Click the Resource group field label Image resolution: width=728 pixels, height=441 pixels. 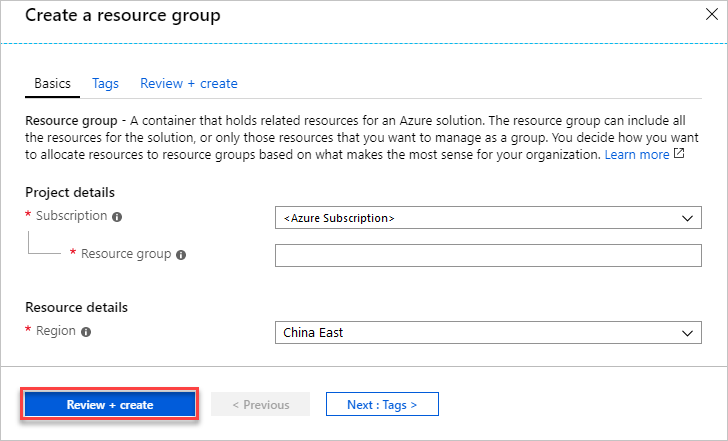[x=126, y=254]
